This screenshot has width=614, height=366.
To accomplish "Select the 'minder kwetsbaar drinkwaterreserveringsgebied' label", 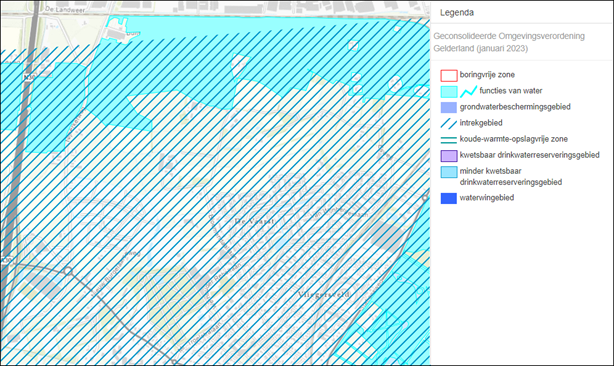I will coord(511,177).
